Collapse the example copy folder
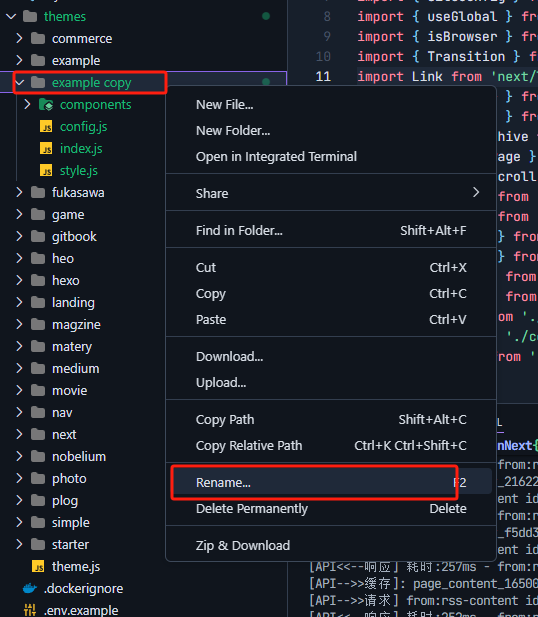Image resolution: width=538 pixels, height=617 pixels. (x=20, y=83)
